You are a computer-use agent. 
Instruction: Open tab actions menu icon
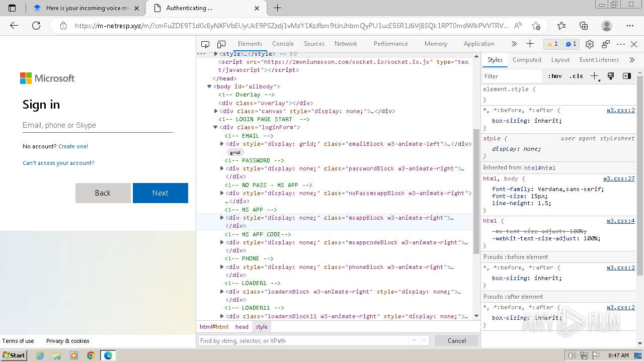(13, 8)
